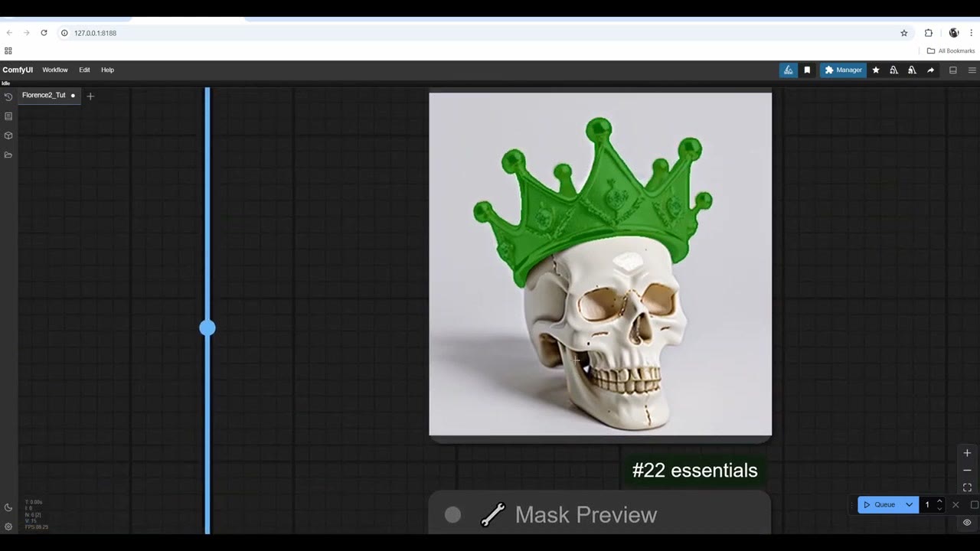Zoom out on the canvas
This screenshot has width=980, height=551.
pyautogui.click(x=967, y=471)
